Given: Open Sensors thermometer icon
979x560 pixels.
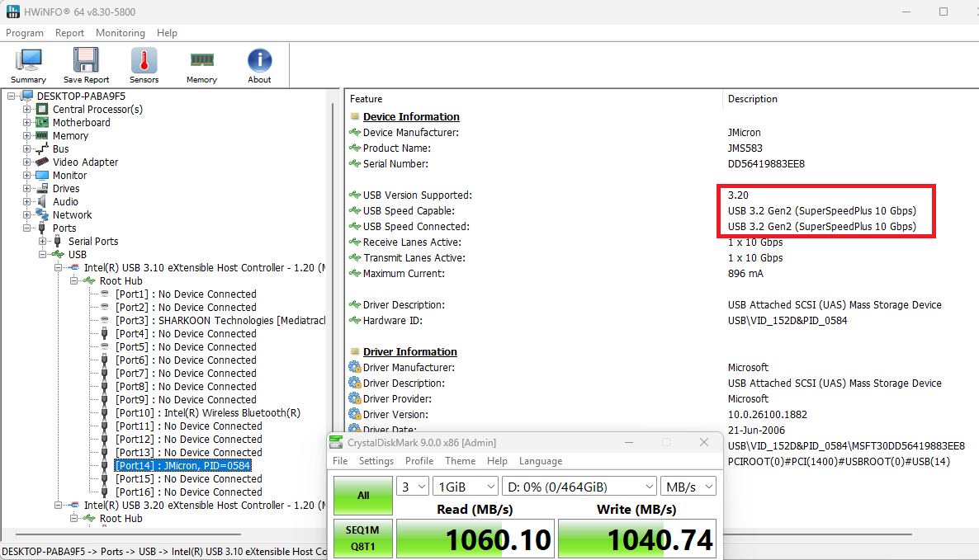Looking at the screenshot, I should coord(144,65).
